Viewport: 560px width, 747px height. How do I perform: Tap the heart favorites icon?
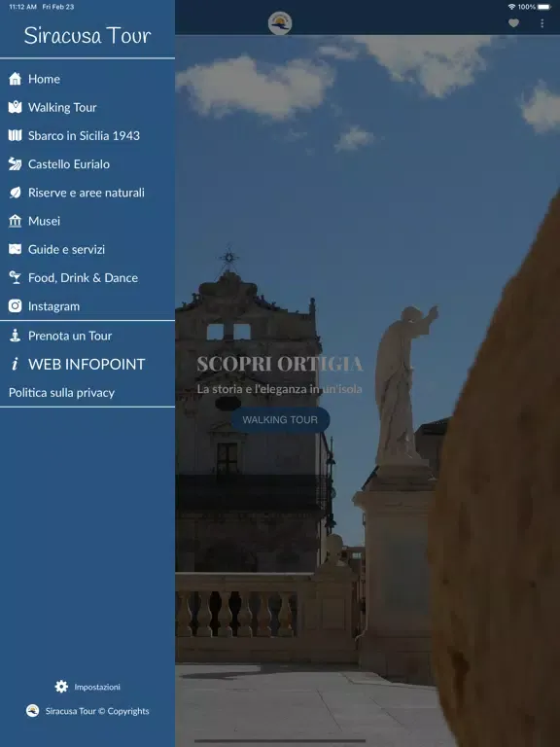point(513,23)
